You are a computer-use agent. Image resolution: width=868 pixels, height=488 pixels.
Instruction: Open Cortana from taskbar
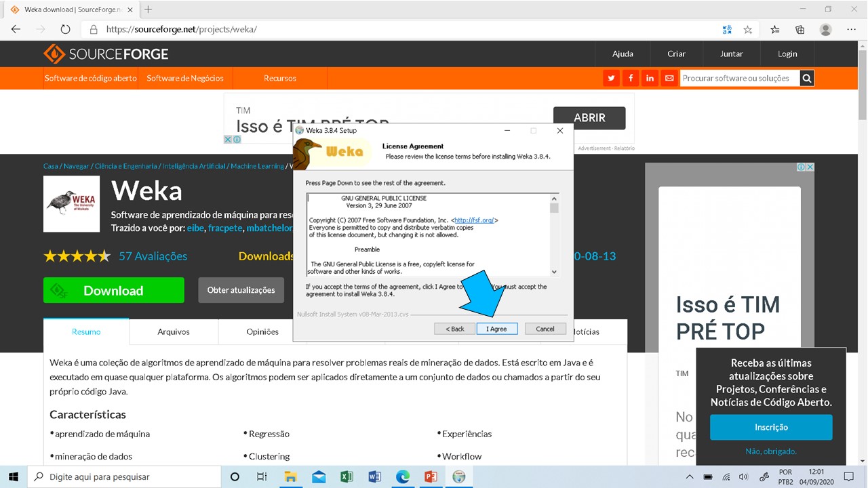(x=235, y=476)
